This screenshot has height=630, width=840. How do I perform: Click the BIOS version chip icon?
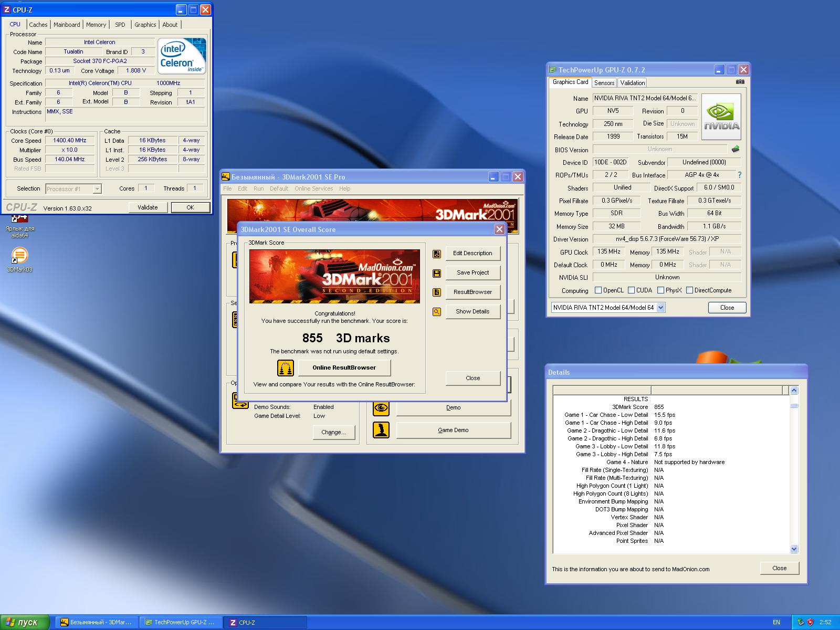coord(736,149)
